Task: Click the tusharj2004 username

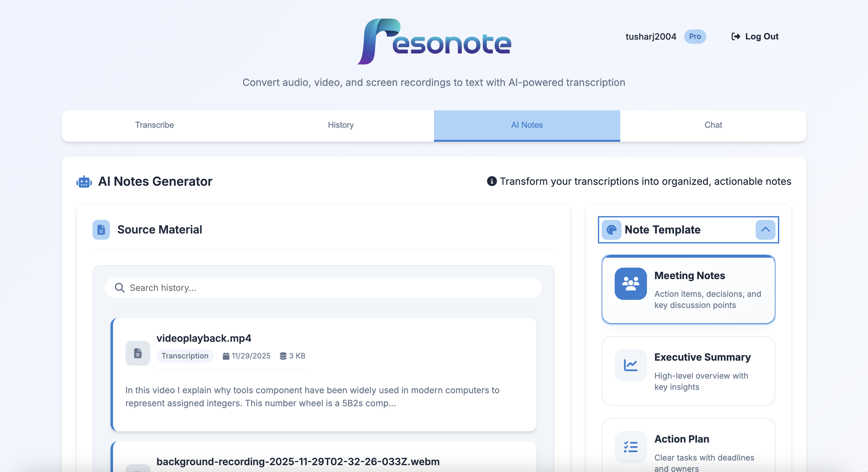Action: [651, 36]
